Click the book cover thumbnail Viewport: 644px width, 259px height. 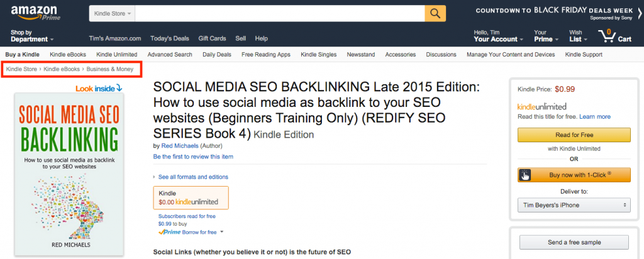click(x=69, y=174)
